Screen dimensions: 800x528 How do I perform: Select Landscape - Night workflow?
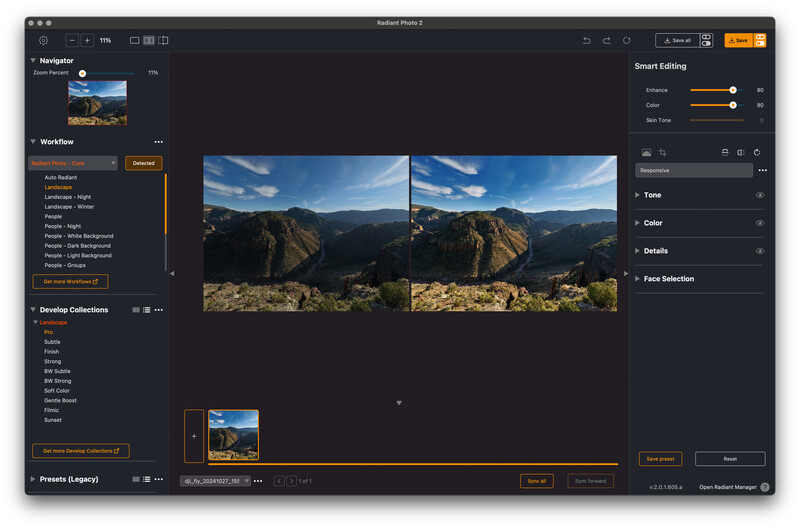pyautogui.click(x=68, y=197)
